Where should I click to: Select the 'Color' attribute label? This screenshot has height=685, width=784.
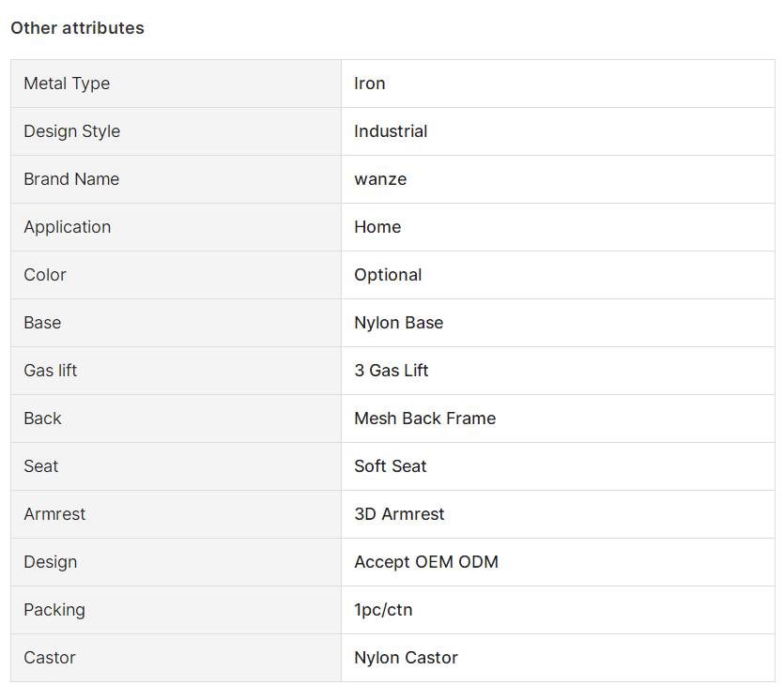tap(45, 275)
